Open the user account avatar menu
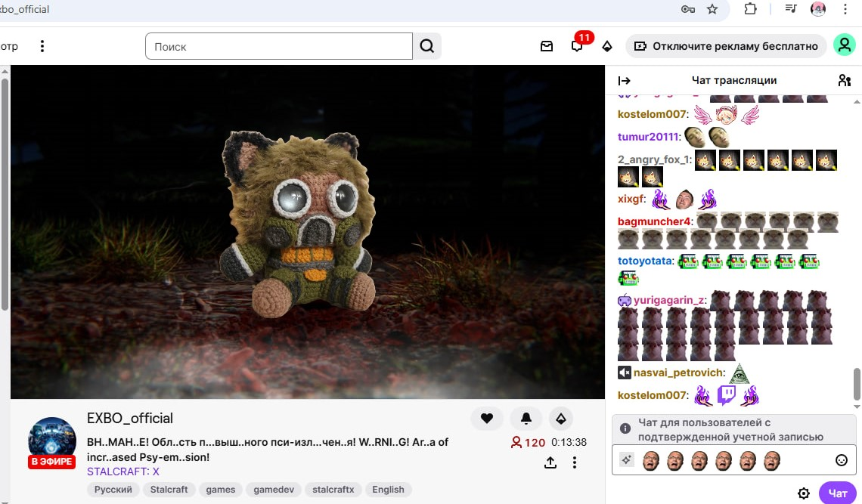The width and height of the screenshot is (862, 504). click(x=844, y=45)
